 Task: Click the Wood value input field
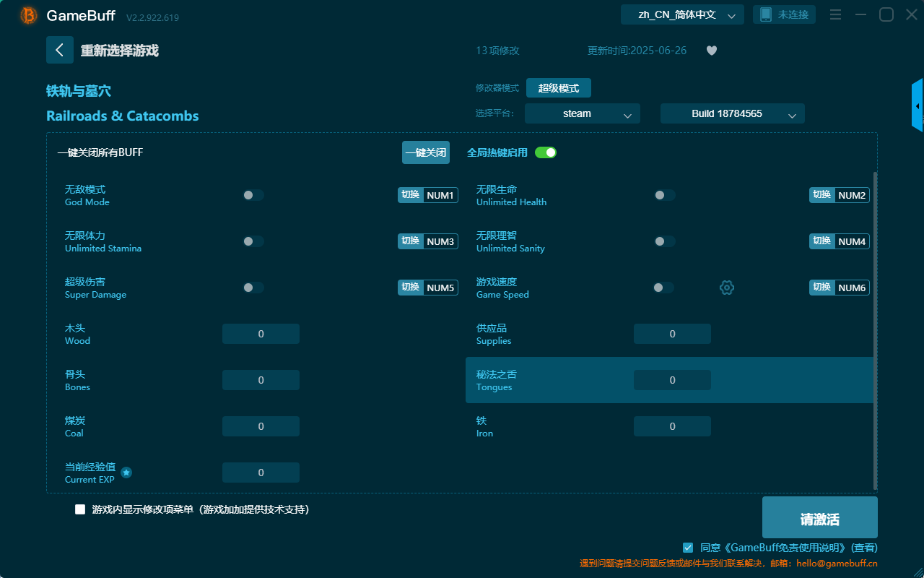coord(261,333)
